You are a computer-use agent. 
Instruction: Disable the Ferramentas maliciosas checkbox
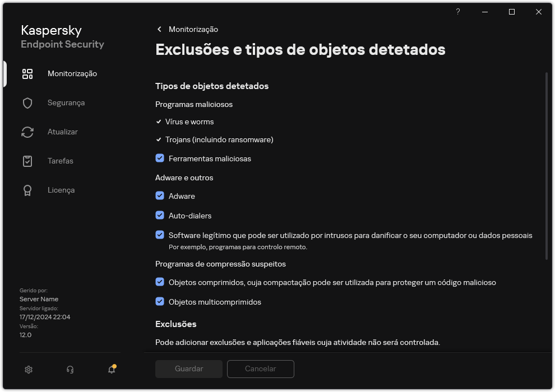click(x=160, y=158)
